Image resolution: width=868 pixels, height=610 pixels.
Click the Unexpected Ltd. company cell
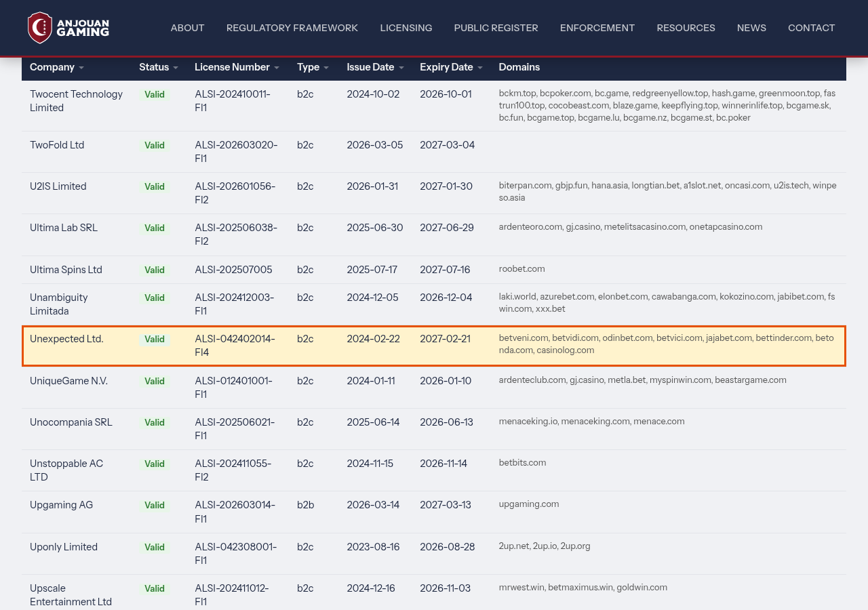coord(66,339)
